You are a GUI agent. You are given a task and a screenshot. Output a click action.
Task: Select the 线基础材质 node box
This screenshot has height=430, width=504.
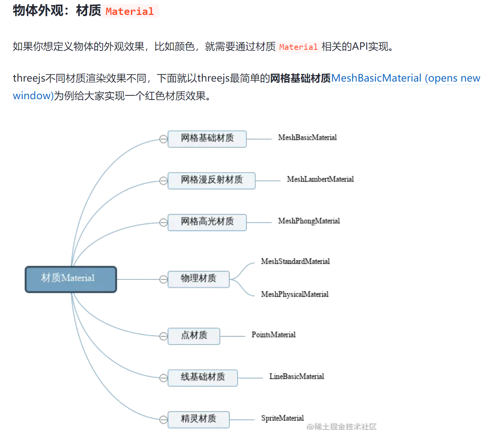pyautogui.click(x=203, y=378)
